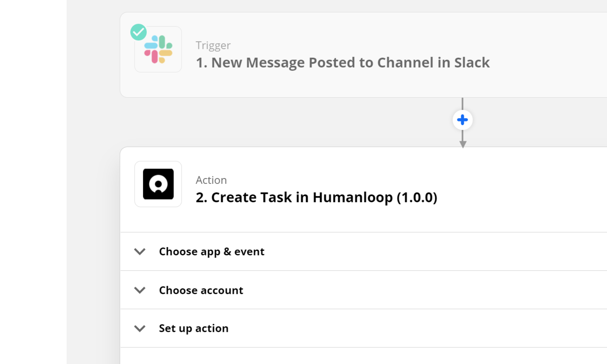Click the green checkmark badge on the trigger
This screenshot has width=607, height=364.
[x=138, y=32]
